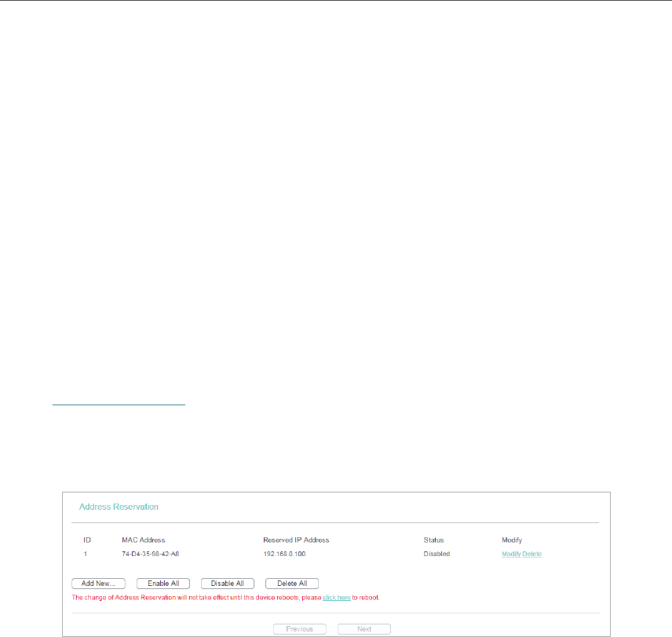Click the Next page button
Viewport: 672px width, 637px height.
364,629
